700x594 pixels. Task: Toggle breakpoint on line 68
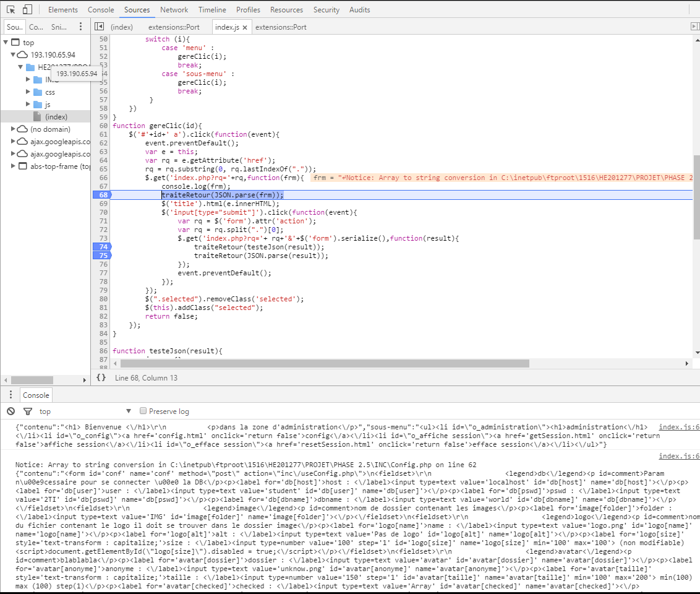(102, 195)
